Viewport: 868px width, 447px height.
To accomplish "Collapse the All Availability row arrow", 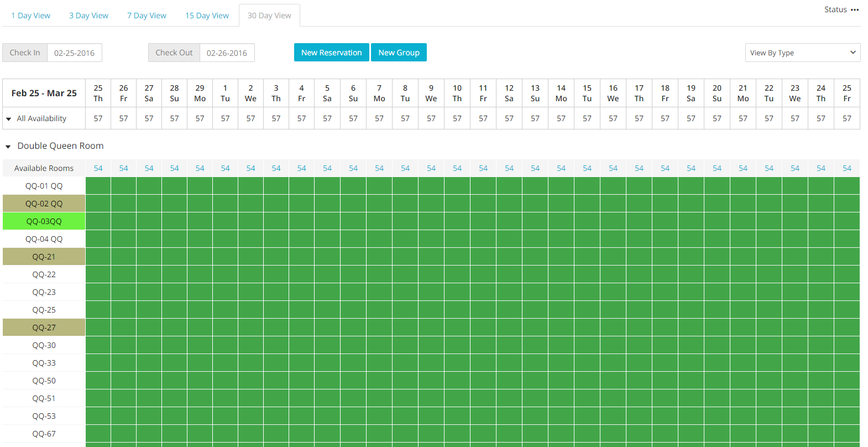I will point(9,119).
